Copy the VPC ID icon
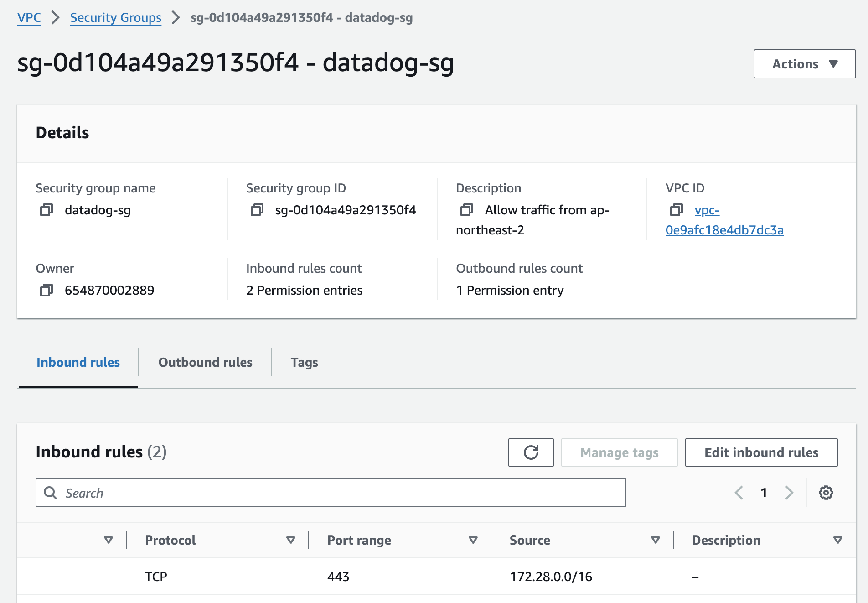This screenshot has width=868, height=603. click(677, 210)
